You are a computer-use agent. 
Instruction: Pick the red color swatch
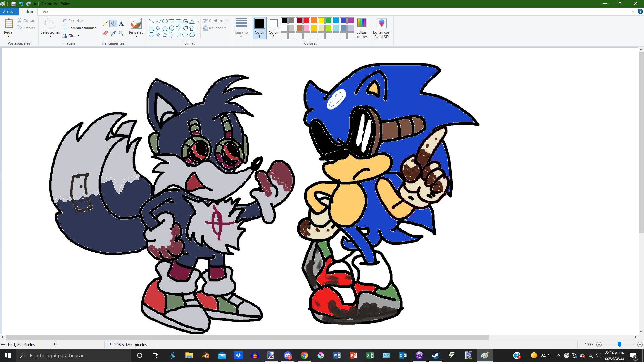pos(307,21)
